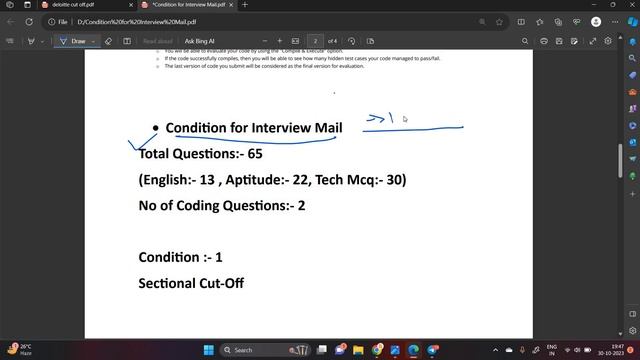Print the PDF document
The width and height of the screenshot is (640, 360).
point(544,41)
